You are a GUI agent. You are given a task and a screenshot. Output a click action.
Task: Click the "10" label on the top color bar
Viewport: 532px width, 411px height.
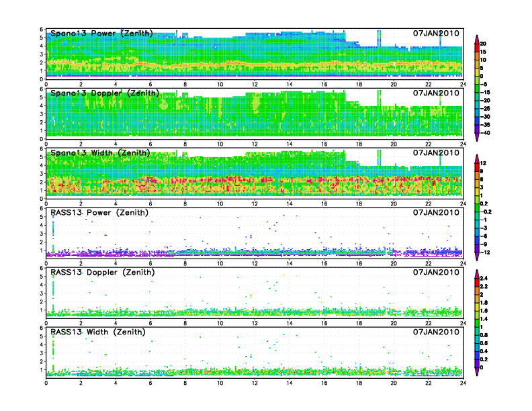coord(484,60)
